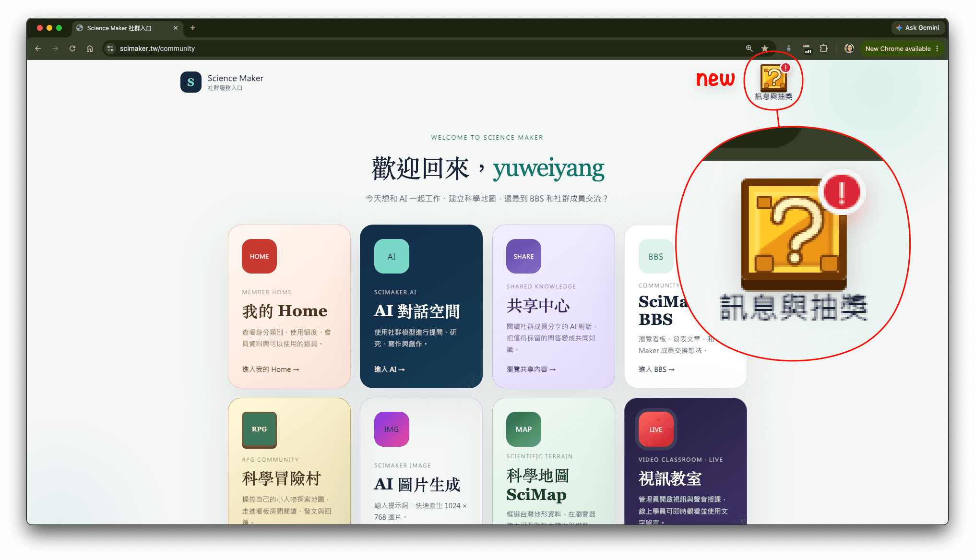Open the 共享中心 card heading
The image size is (975, 560).
tap(538, 306)
